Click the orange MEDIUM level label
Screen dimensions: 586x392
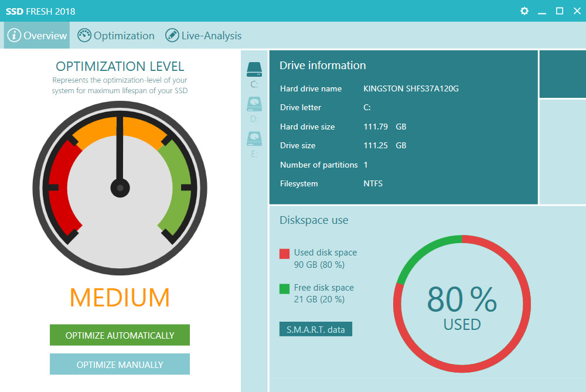[120, 298]
